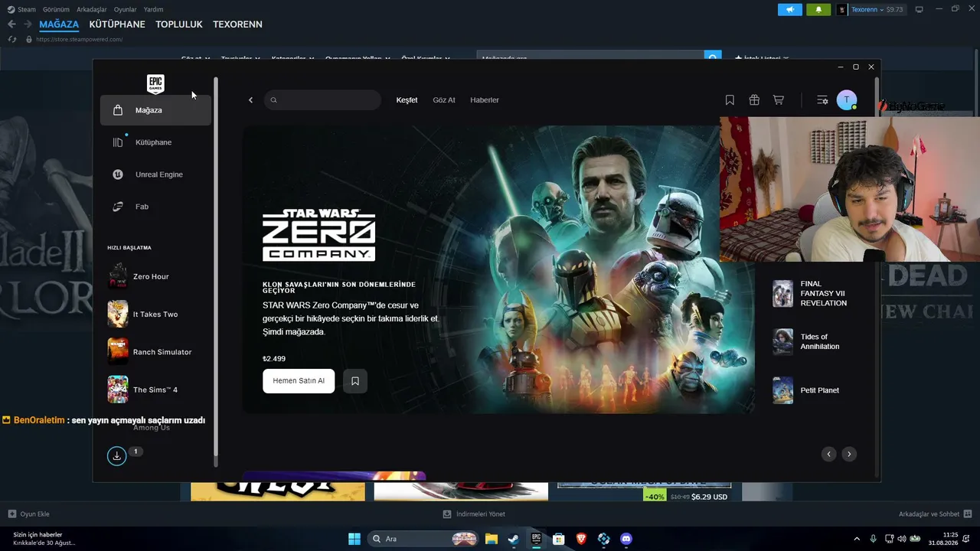This screenshot has height=551, width=980.
Task: Open the Epic profile avatar menu
Action: 847,100
